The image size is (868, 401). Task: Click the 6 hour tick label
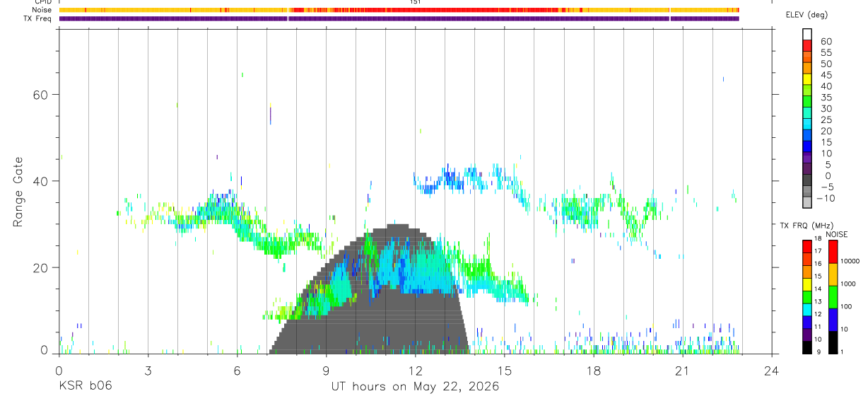point(237,371)
